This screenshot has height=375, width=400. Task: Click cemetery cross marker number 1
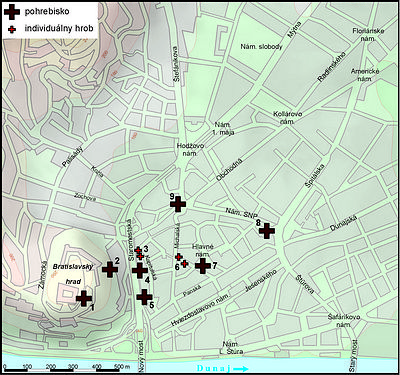(x=84, y=298)
